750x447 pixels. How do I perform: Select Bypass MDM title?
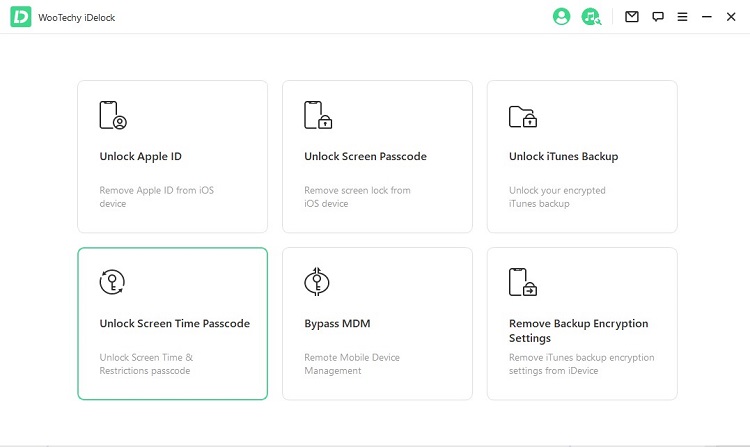[337, 324]
